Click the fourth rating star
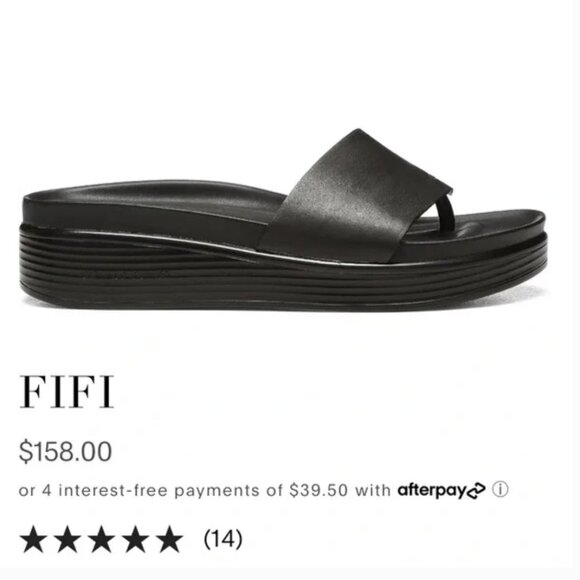The width and height of the screenshot is (580, 580). [x=136, y=539]
